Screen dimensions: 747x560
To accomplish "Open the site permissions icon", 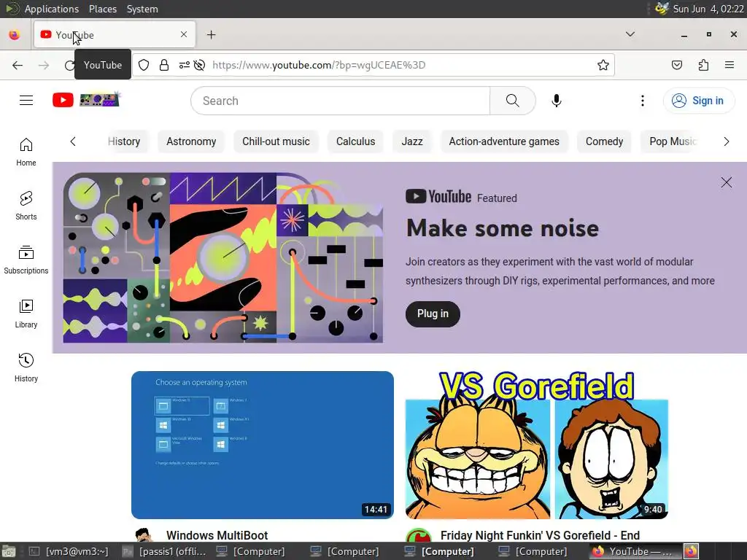I will 185,65.
